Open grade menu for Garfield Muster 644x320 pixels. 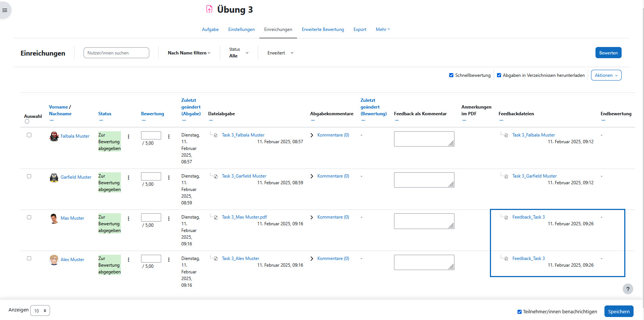tap(169, 178)
